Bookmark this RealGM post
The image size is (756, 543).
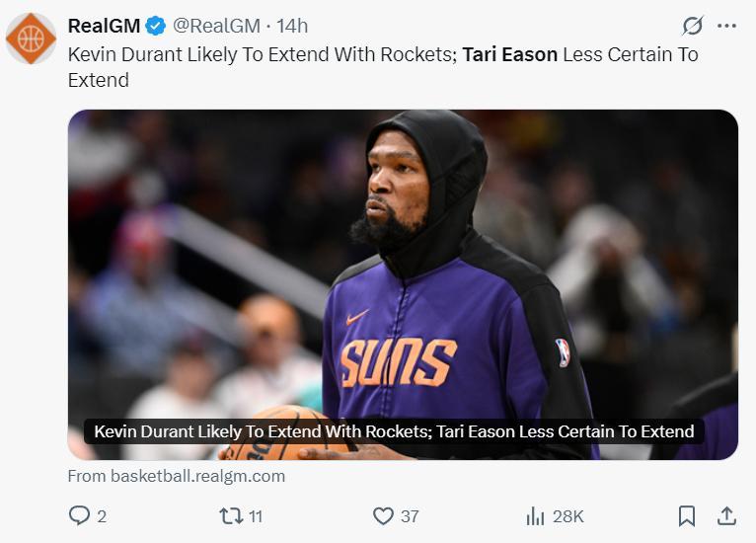click(x=687, y=515)
